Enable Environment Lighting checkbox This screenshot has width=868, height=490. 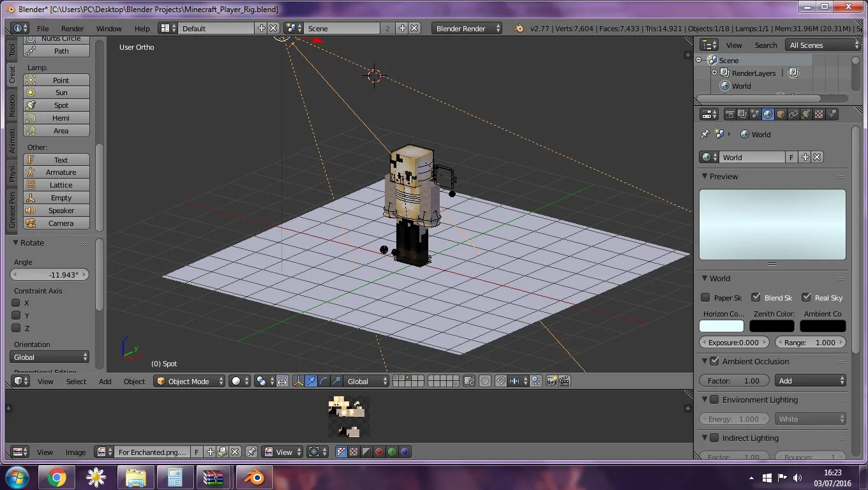coord(714,399)
